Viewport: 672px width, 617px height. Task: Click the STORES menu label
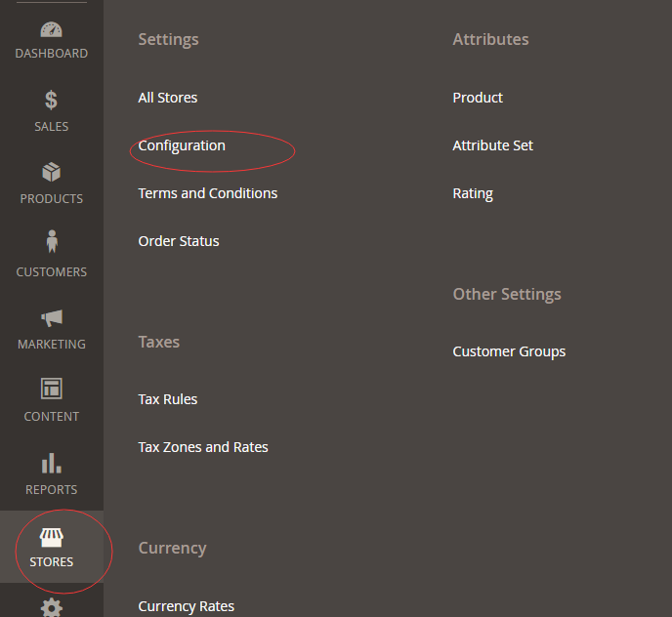pyautogui.click(x=52, y=562)
